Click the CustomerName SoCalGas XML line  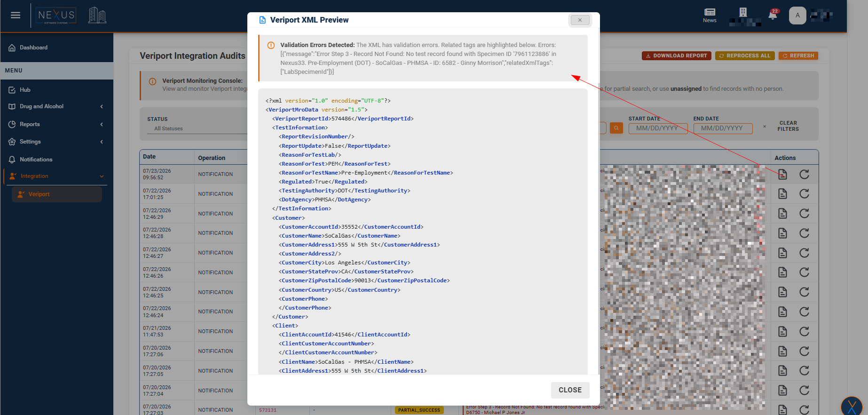point(339,236)
